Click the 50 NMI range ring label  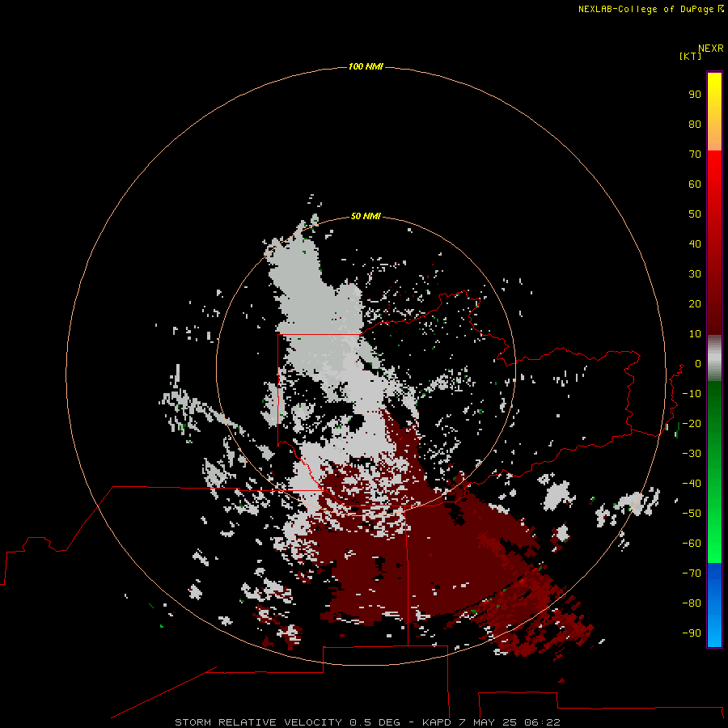(x=366, y=216)
